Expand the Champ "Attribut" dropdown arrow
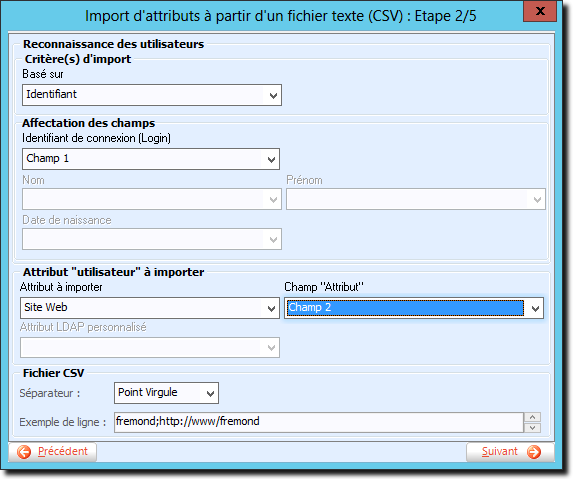Image resolution: width=573 pixels, height=479 pixels. pos(535,308)
